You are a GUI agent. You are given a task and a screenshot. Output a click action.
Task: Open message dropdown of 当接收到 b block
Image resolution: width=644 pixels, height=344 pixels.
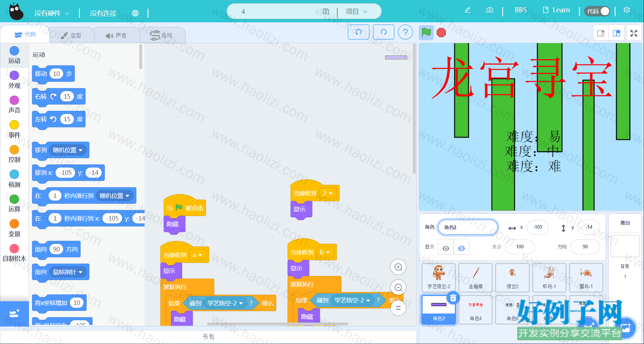click(326, 252)
